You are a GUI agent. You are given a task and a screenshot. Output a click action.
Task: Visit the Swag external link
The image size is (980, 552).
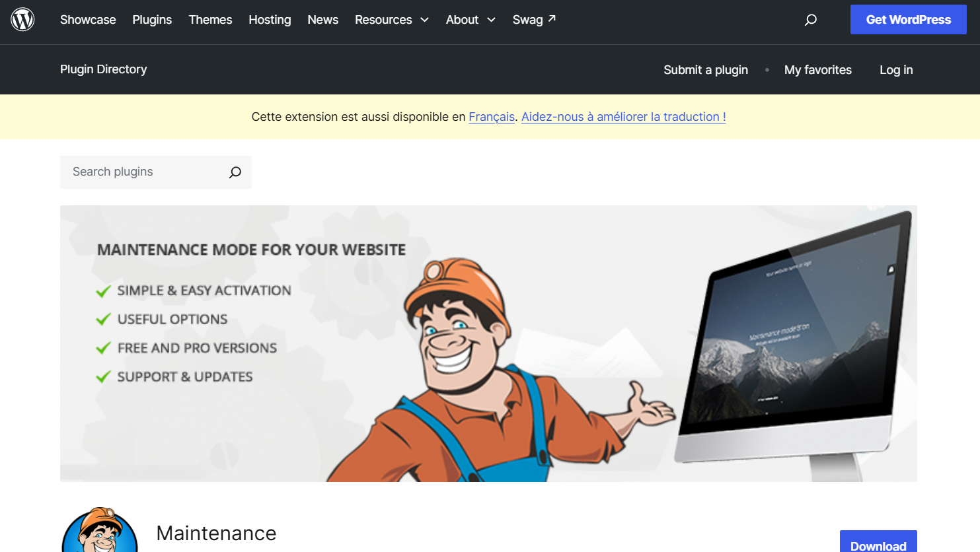click(x=534, y=20)
